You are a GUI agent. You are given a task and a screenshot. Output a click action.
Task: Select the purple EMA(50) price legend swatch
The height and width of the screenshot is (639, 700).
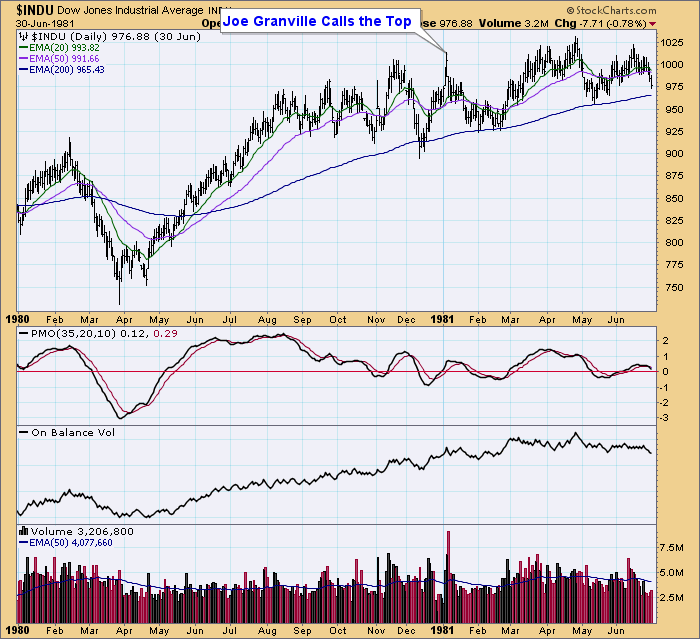pos(24,58)
